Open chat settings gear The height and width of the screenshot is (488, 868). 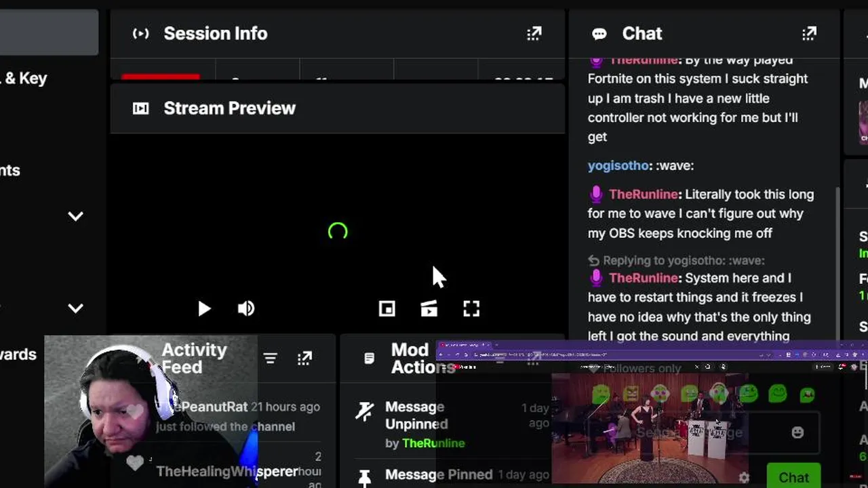[744, 478]
